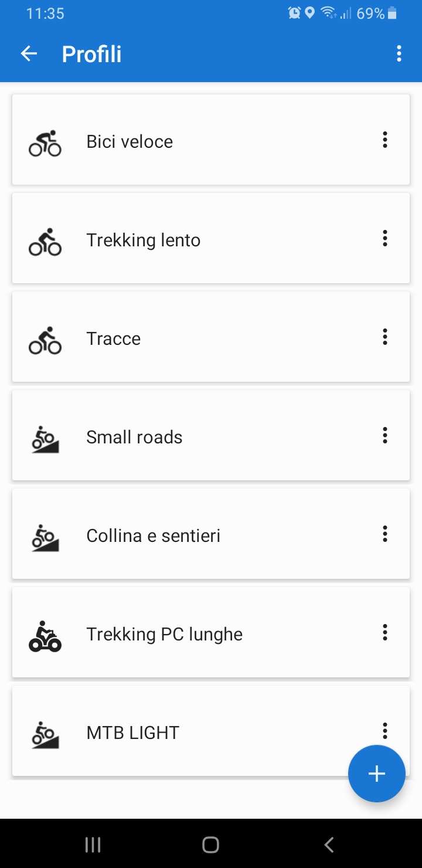Tap the cyclist icon beside Trekking lento
The image size is (422, 868).
click(x=45, y=241)
